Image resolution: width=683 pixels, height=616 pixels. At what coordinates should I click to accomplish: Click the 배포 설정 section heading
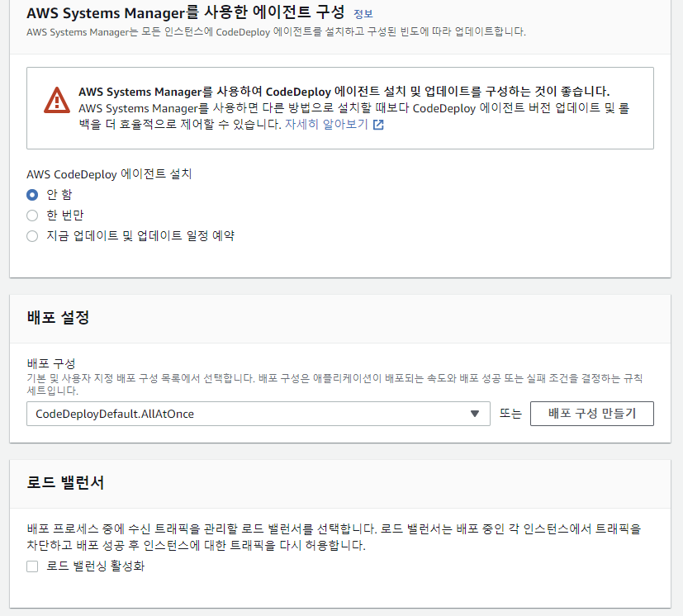[x=58, y=317]
